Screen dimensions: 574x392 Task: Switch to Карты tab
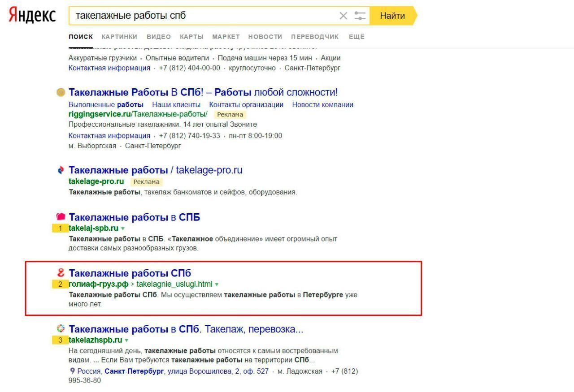point(191,37)
